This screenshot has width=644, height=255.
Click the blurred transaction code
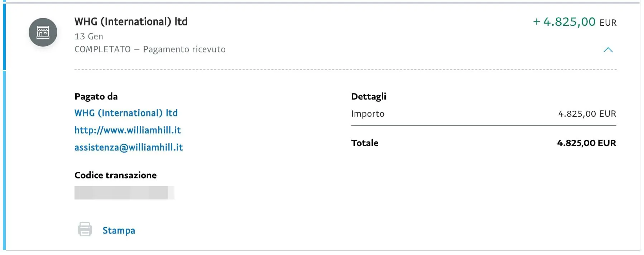(124, 193)
